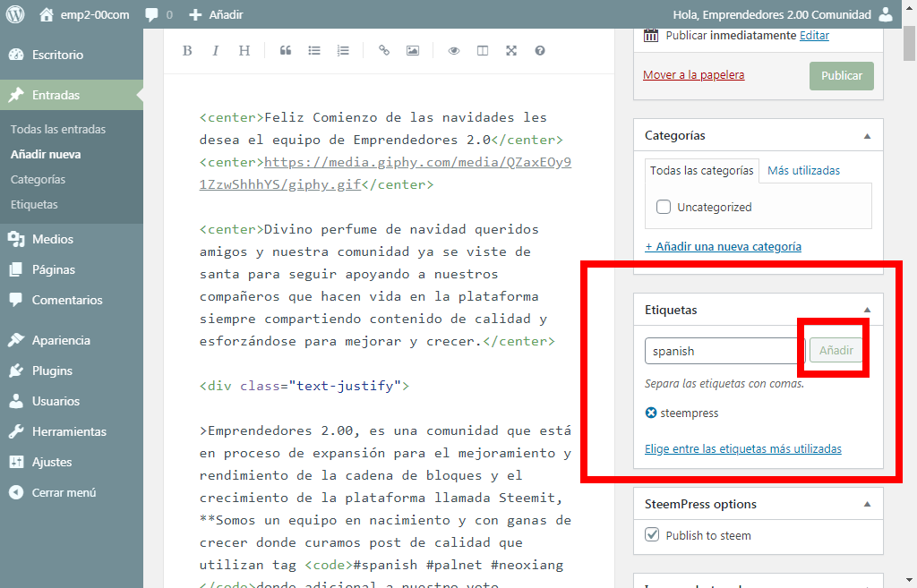The height and width of the screenshot is (588, 917).
Task: Toggle preview with the eye icon
Action: (x=454, y=51)
